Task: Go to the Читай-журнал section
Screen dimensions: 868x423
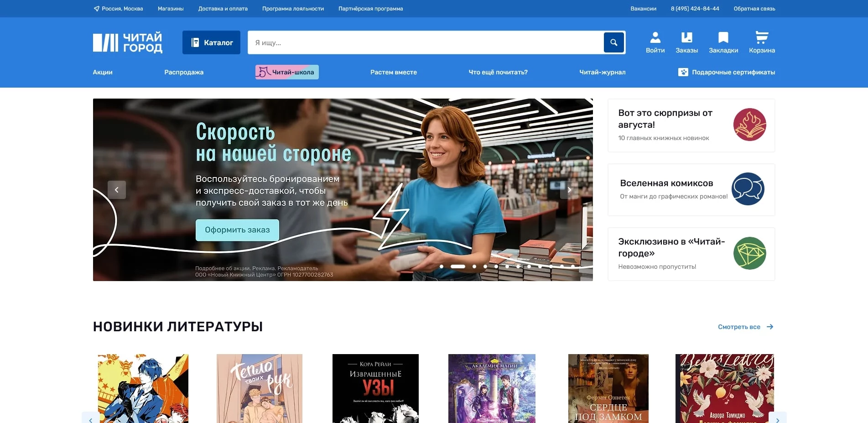Action: point(602,72)
